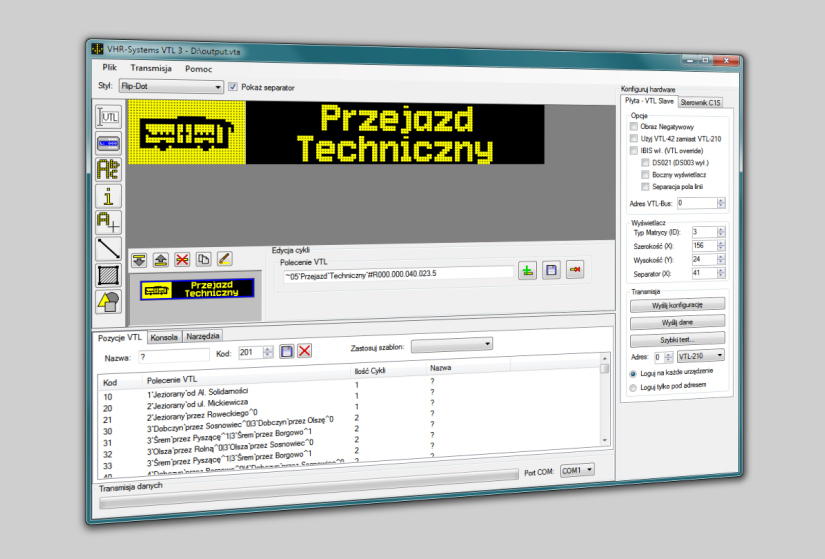825x559 pixels.
Task: Duplicate cycle with copy pages icon
Action: 204,259
